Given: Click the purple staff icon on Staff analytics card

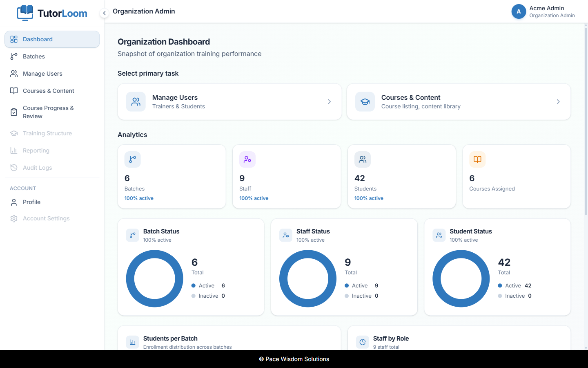Looking at the screenshot, I should (247, 159).
